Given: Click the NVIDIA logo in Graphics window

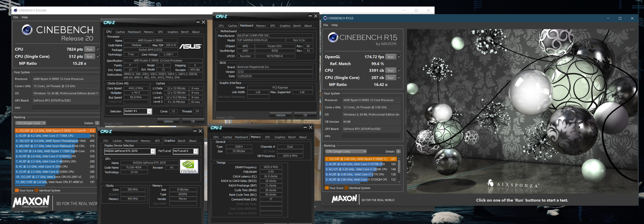Looking at the screenshot, I should (x=189, y=167).
